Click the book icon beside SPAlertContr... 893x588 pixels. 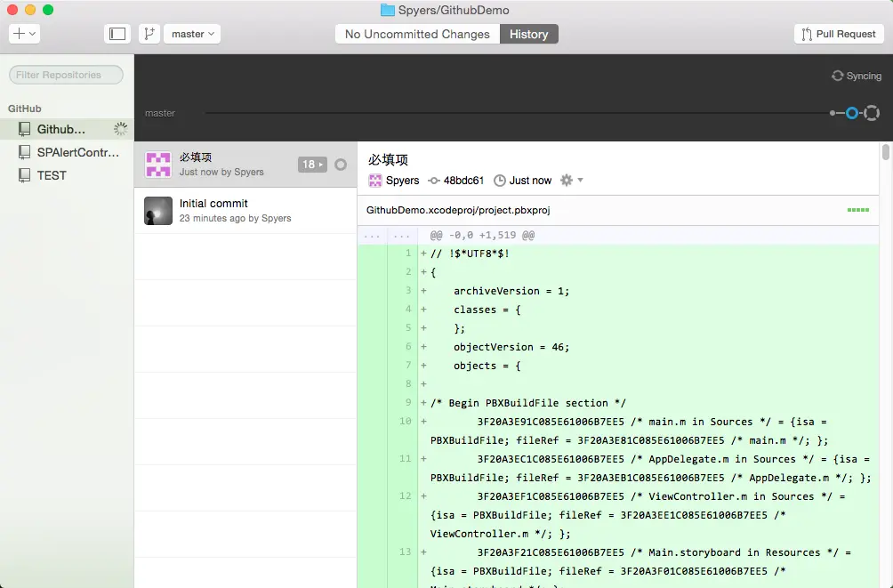click(24, 152)
